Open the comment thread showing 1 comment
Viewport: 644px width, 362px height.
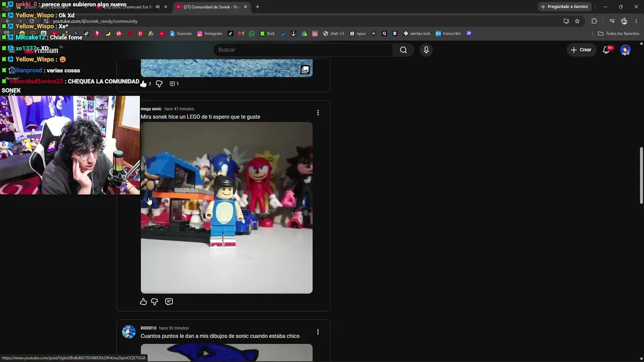[174, 83]
